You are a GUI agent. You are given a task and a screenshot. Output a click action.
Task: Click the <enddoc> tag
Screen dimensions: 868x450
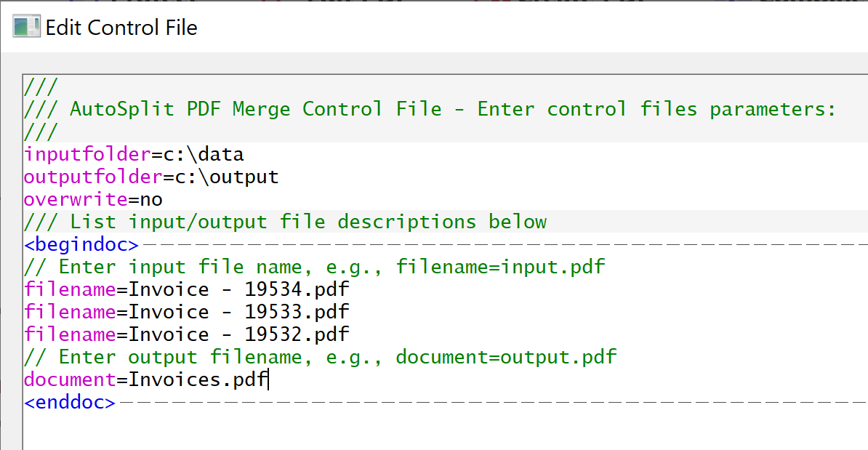click(x=70, y=402)
